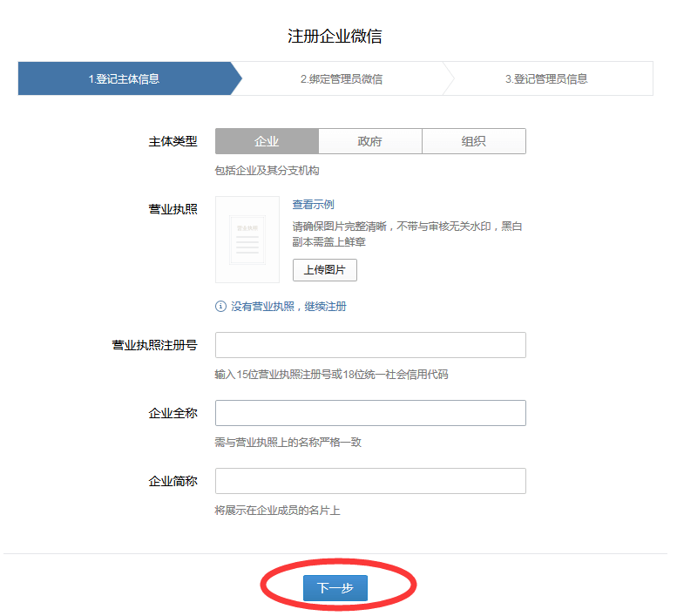This screenshot has height=616, width=677.
Task: Click the 下一步 button
Action: (x=335, y=587)
